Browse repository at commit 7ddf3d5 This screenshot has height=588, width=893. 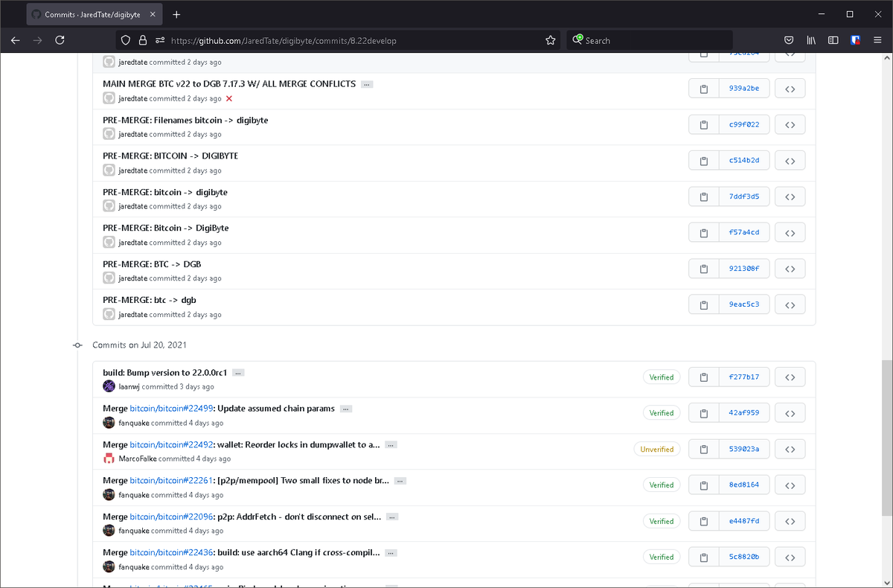[x=790, y=196]
